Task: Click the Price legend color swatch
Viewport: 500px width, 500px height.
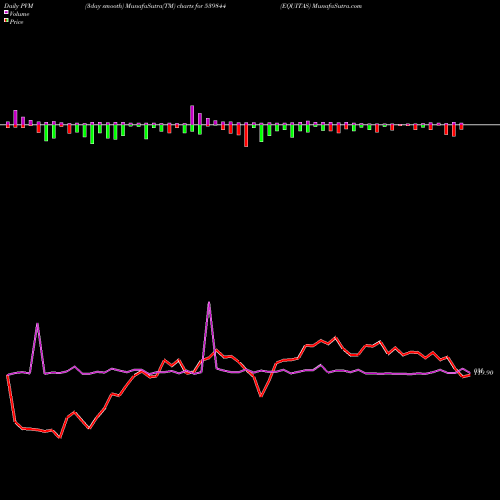Action: point(6,21)
